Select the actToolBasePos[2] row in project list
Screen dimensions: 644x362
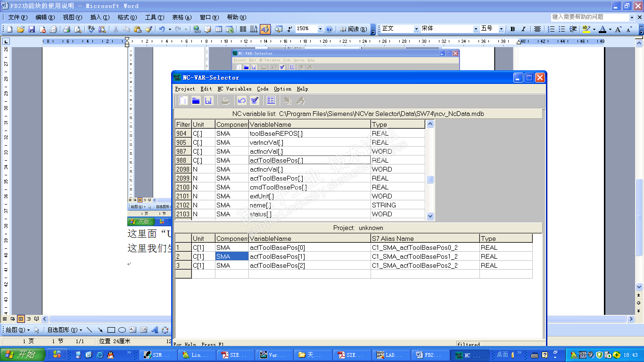click(x=277, y=265)
